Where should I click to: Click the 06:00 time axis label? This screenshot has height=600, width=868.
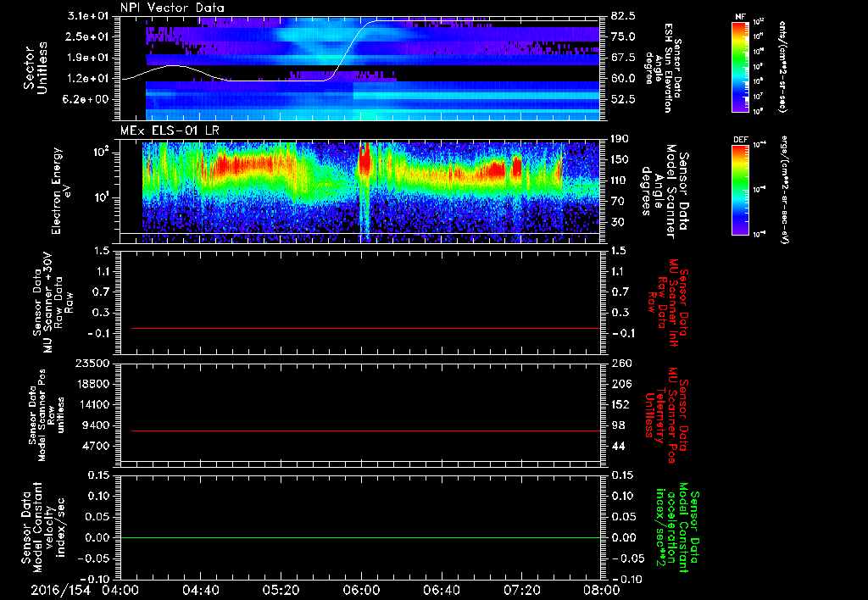pyautogui.click(x=362, y=589)
